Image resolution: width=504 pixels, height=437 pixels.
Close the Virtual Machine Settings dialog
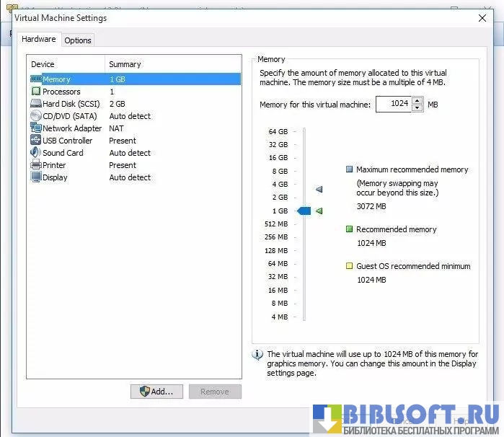tap(482, 18)
